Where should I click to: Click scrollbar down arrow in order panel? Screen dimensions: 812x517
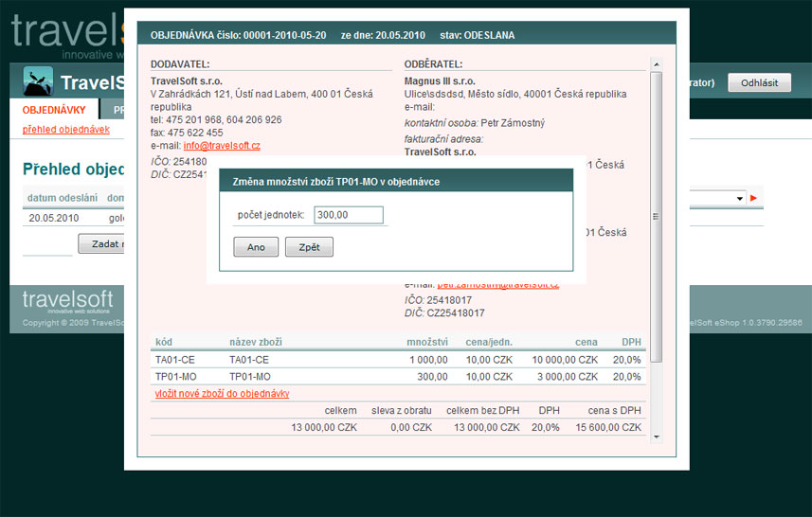click(656, 437)
